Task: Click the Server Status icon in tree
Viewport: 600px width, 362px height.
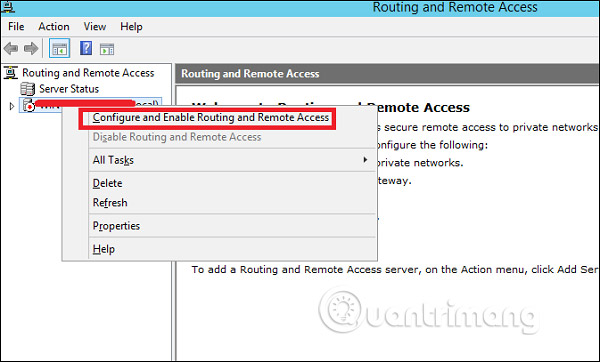Action: click(x=27, y=89)
